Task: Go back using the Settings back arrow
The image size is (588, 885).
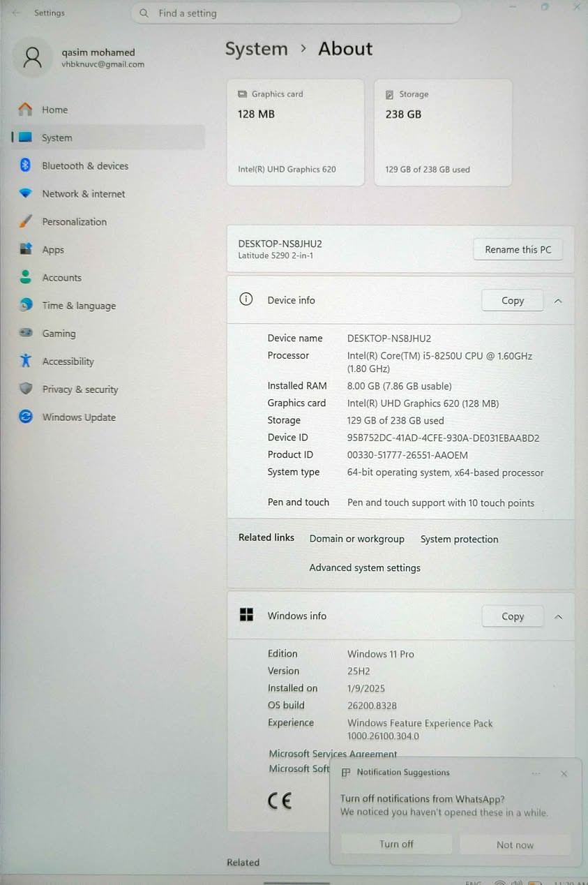Action: click(15, 13)
